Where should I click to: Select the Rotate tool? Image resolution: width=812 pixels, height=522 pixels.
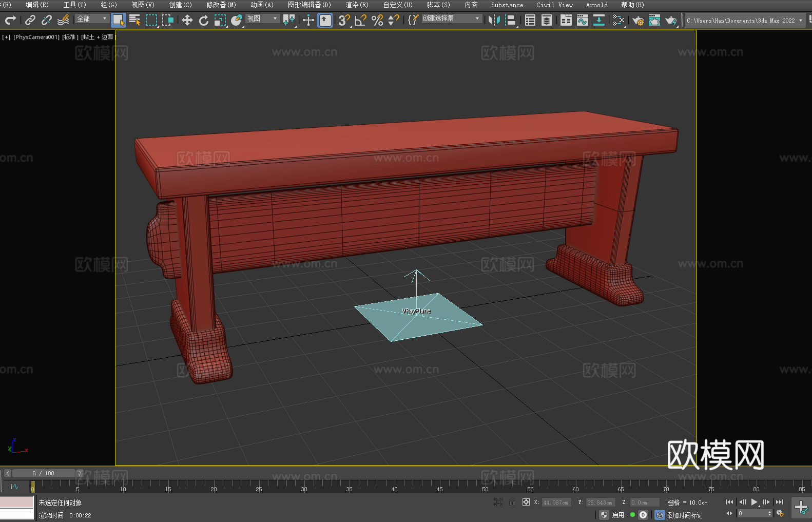click(x=204, y=20)
